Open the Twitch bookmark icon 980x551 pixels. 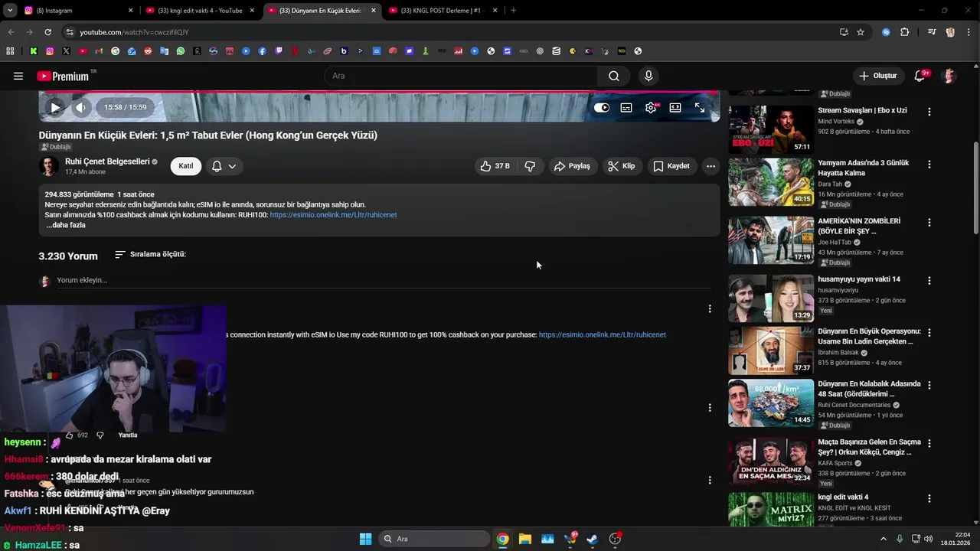(x=279, y=51)
